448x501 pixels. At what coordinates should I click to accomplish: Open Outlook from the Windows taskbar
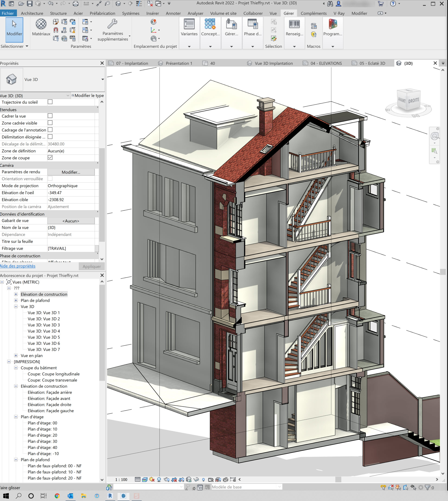[x=70, y=496]
